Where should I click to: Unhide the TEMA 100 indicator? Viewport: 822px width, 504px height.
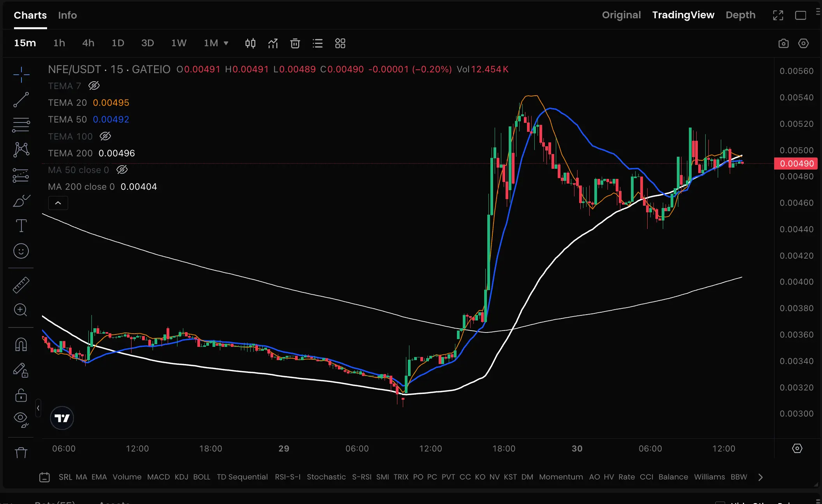coord(105,136)
